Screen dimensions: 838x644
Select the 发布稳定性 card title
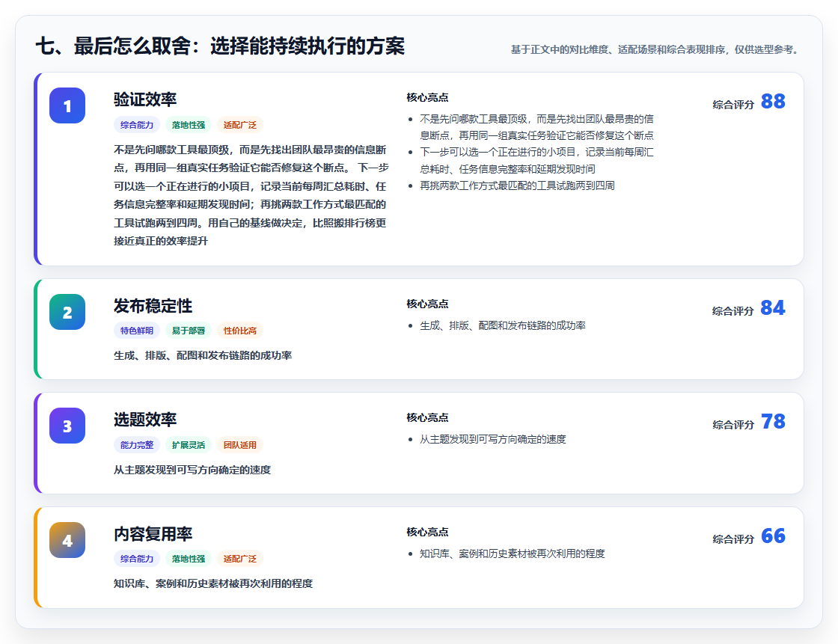[x=153, y=306]
